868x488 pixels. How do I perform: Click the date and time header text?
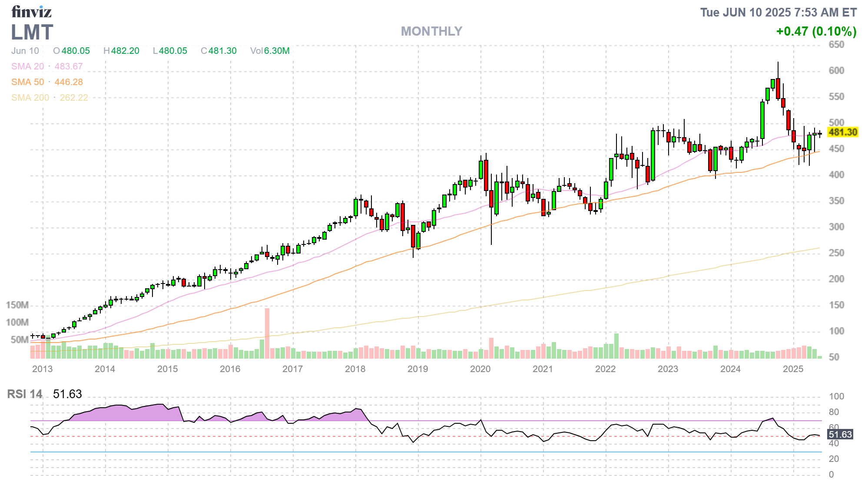pos(778,13)
